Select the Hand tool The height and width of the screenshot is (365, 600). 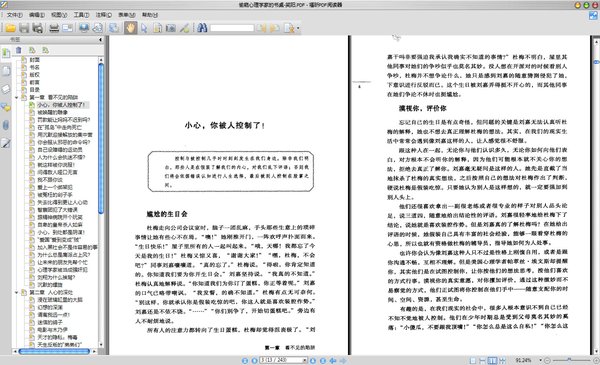(130, 28)
